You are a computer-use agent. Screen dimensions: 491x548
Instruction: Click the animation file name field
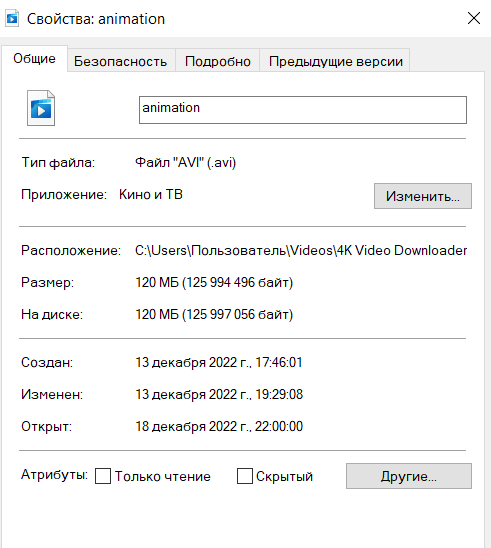click(x=303, y=110)
